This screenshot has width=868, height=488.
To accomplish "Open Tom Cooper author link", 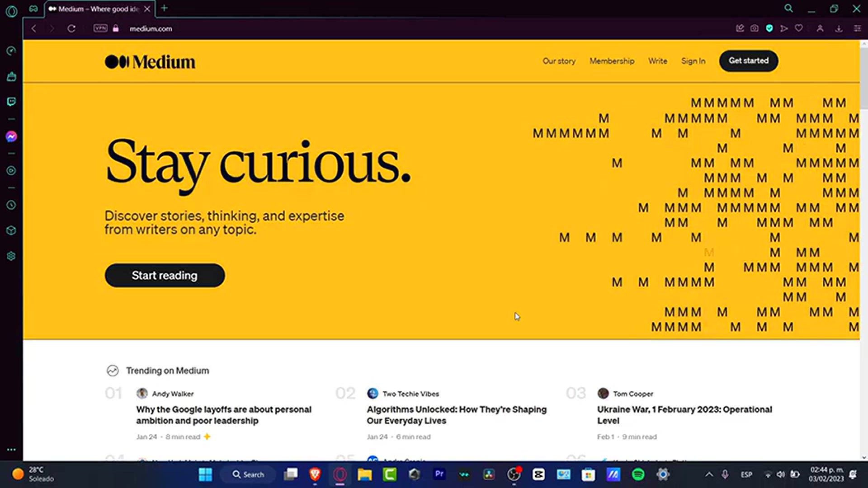I will (x=633, y=394).
